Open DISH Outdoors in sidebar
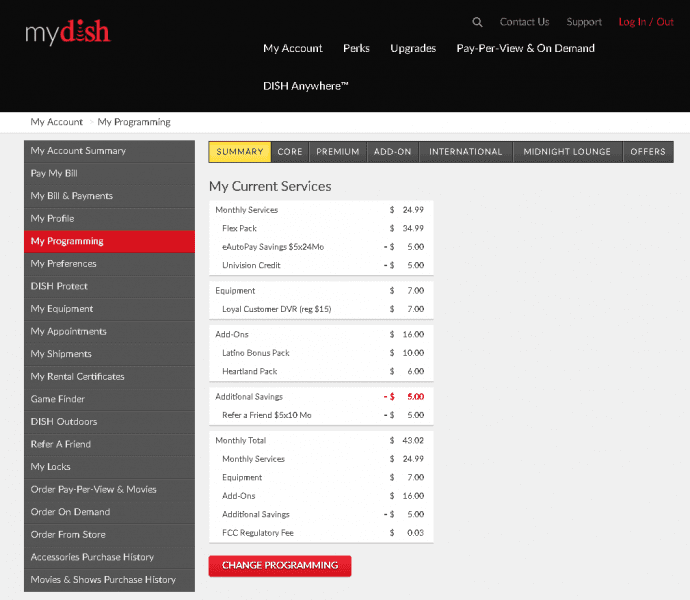Viewport: 690px width, 600px height. (x=110, y=422)
